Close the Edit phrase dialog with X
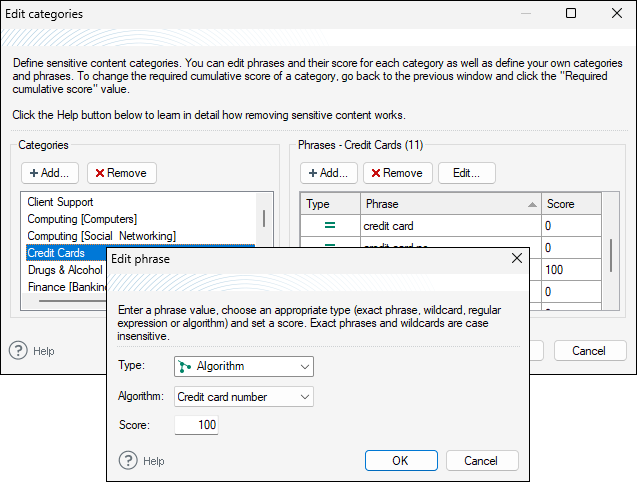Image resolution: width=637 pixels, height=484 pixels. point(517,258)
